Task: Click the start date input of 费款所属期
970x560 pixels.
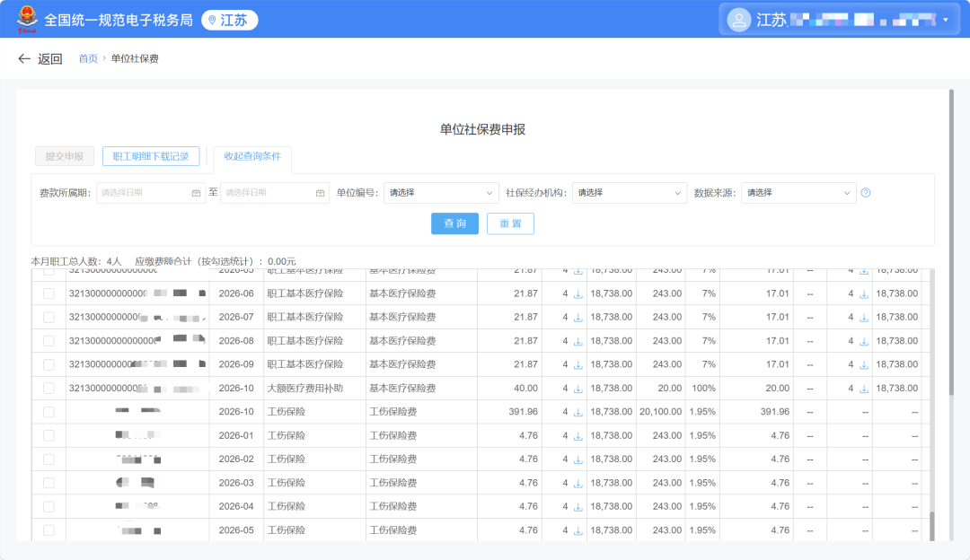Action: [x=151, y=193]
